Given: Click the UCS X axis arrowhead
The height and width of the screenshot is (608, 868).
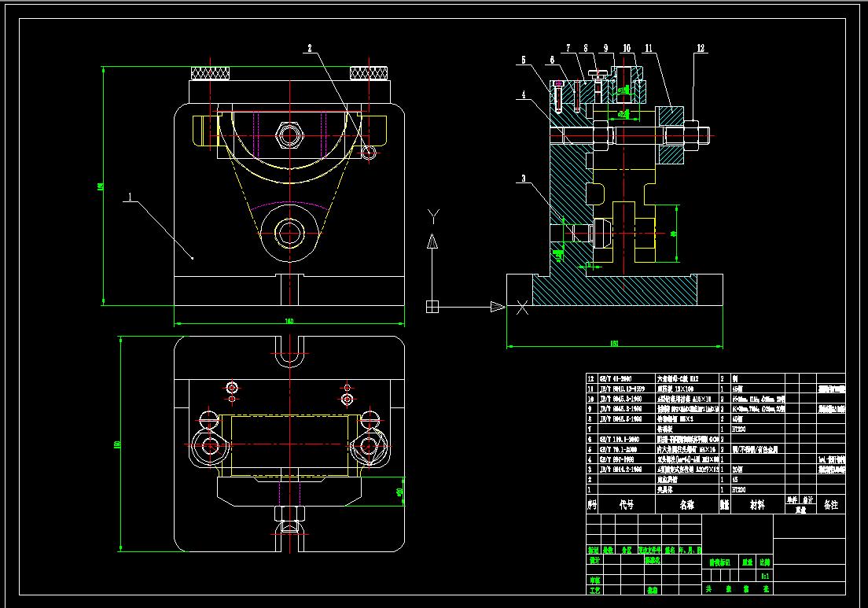Looking at the screenshot, I should [498, 306].
